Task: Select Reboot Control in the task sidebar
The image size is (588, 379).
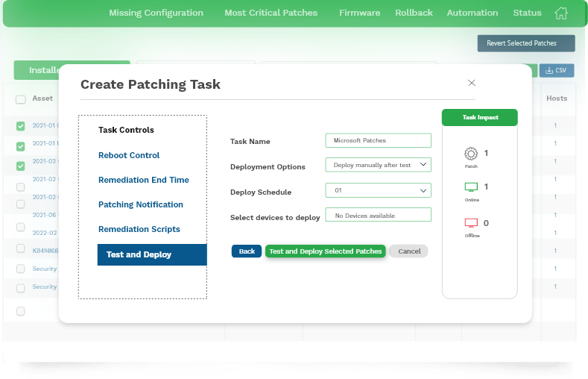Action: [x=129, y=155]
